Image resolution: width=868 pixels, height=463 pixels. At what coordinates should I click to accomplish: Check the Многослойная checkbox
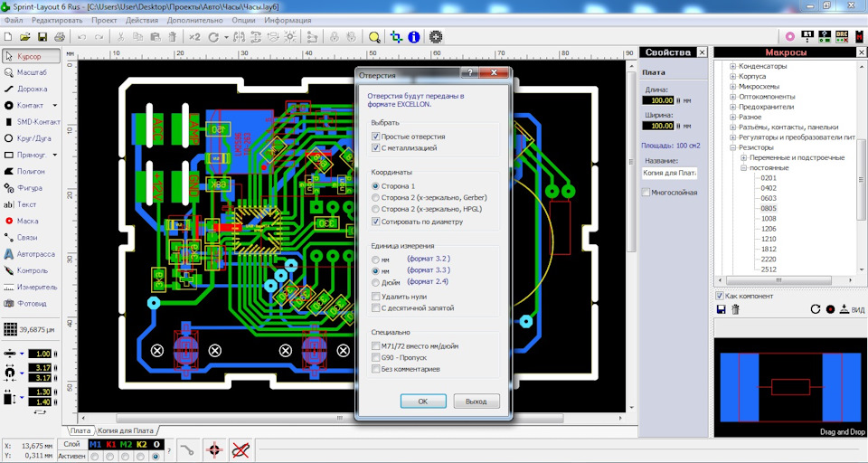(646, 193)
